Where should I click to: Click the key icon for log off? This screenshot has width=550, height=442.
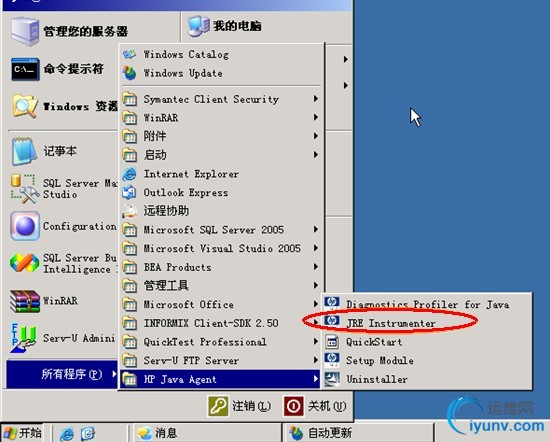(218, 406)
